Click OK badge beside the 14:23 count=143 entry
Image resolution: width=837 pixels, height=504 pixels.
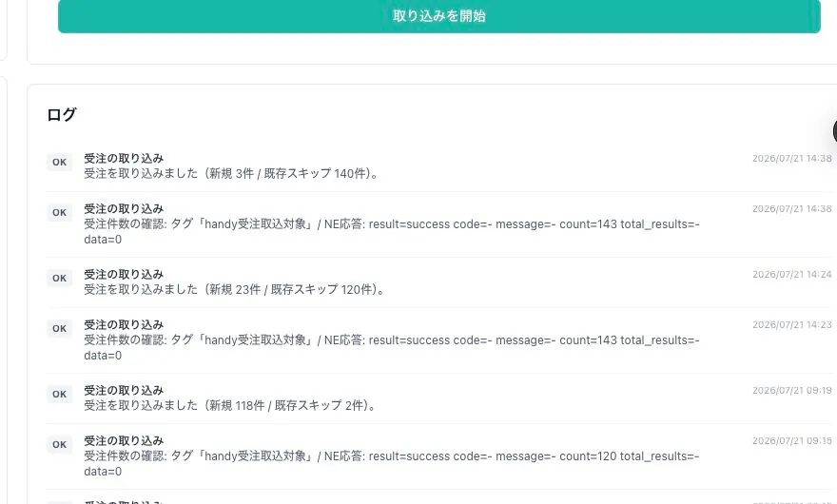pos(59,329)
